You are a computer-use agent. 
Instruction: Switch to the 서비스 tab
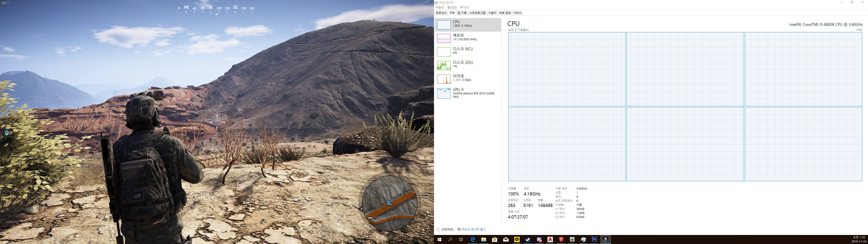click(517, 13)
